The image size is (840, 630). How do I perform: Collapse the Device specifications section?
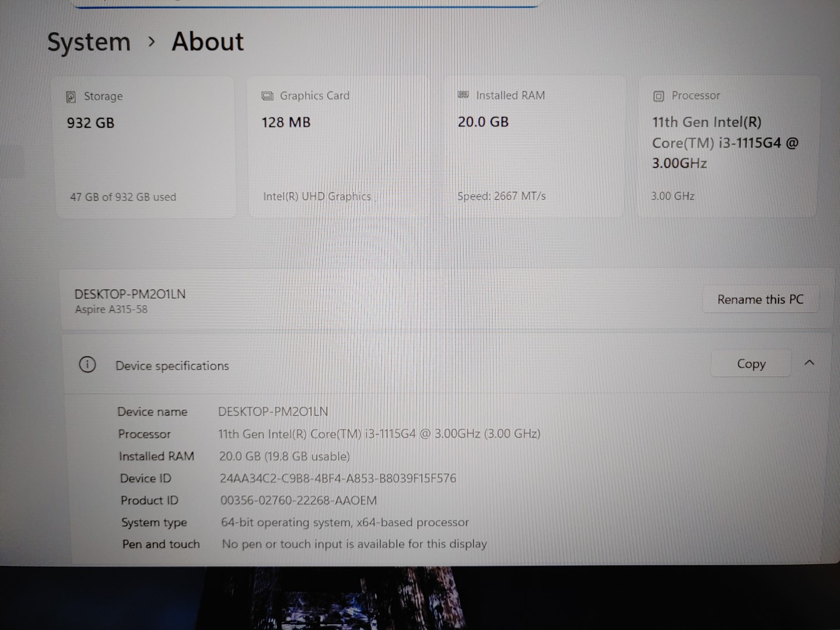809,363
